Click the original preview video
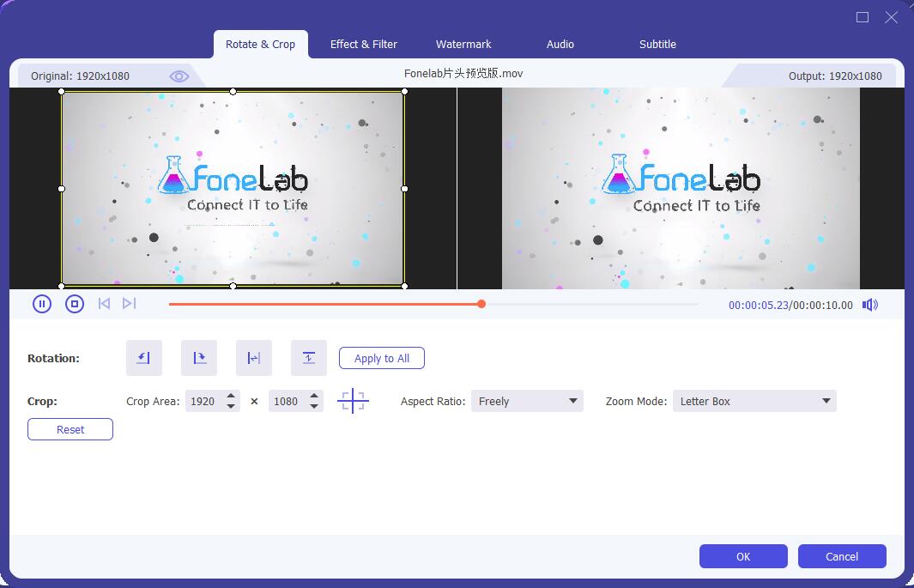The image size is (914, 588). tap(233, 188)
